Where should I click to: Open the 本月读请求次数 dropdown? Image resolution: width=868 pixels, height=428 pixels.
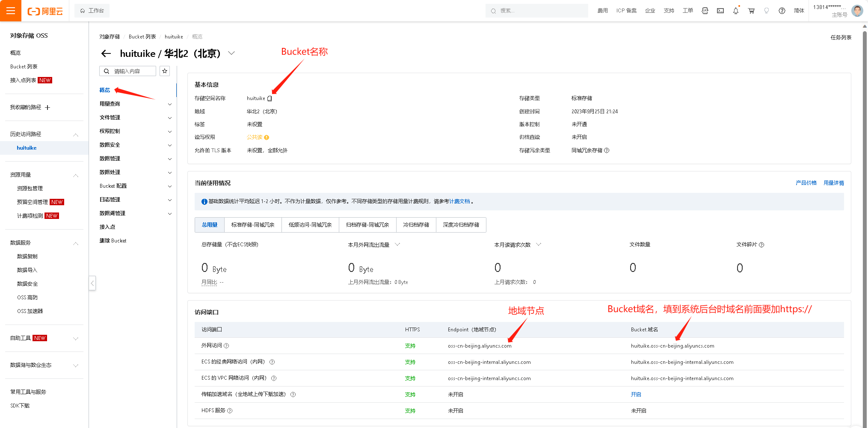coord(539,245)
